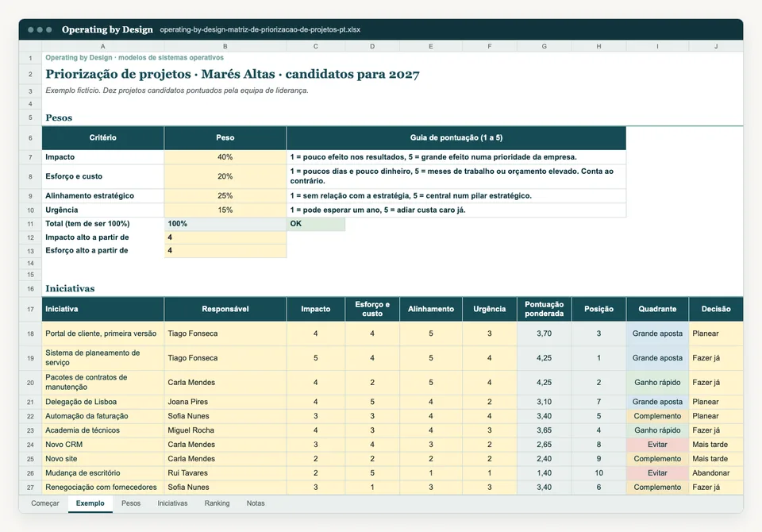
Task: Select score 3,70 for Portal de cliente
Action: [x=545, y=333]
